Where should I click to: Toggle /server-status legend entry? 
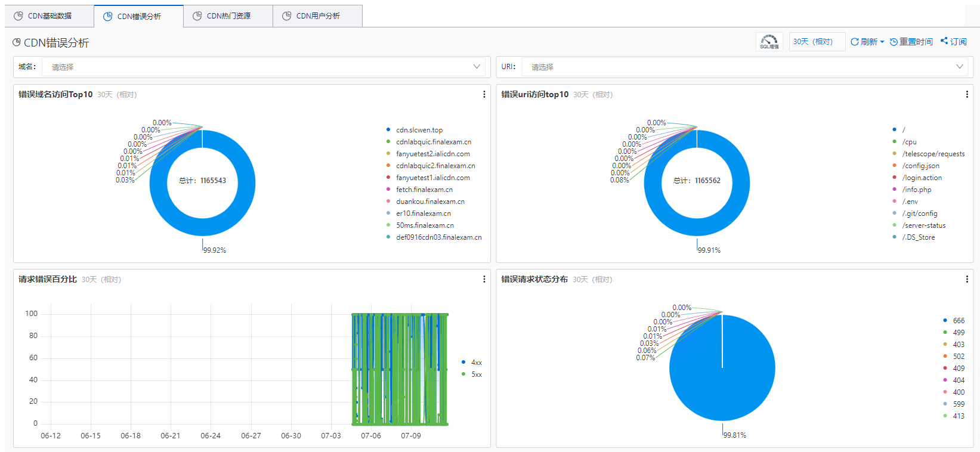[x=919, y=225]
